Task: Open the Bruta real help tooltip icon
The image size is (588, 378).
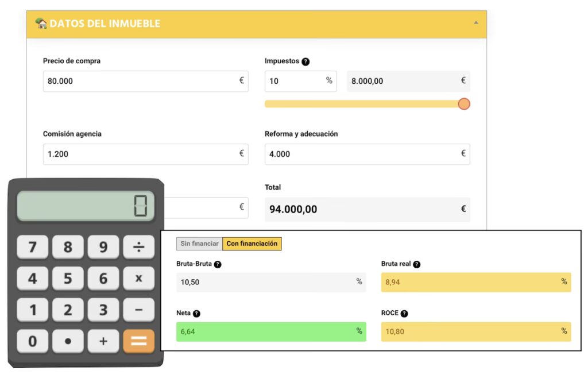Action: [417, 265]
